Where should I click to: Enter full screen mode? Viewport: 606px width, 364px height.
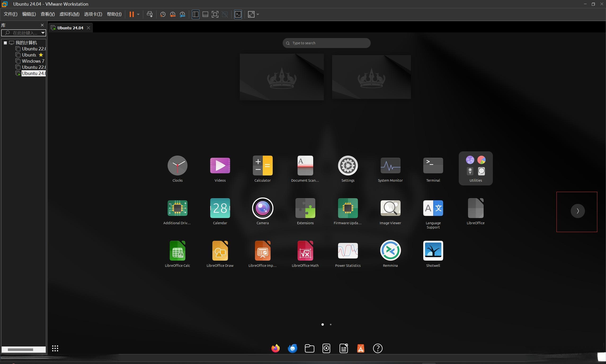[215, 14]
